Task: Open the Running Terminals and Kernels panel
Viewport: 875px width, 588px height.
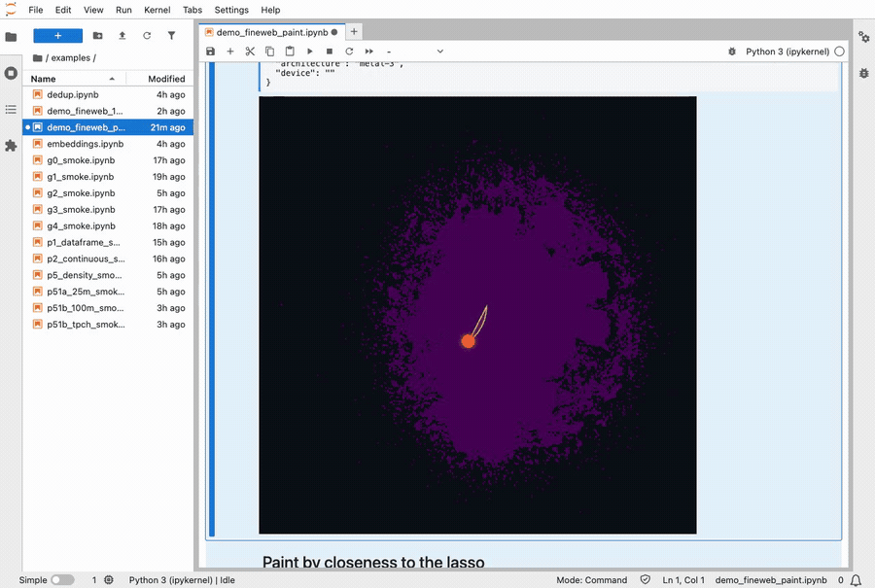Action: [11, 73]
